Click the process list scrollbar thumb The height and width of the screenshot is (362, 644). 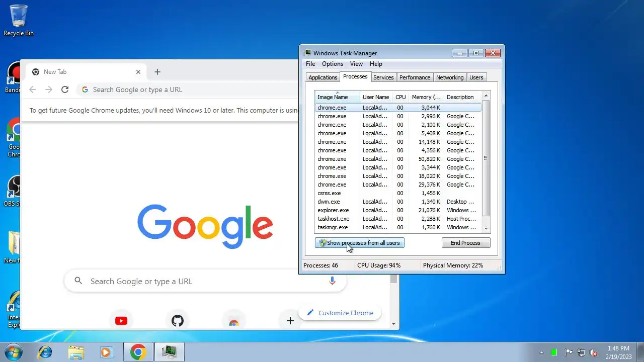(x=486, y=158)
